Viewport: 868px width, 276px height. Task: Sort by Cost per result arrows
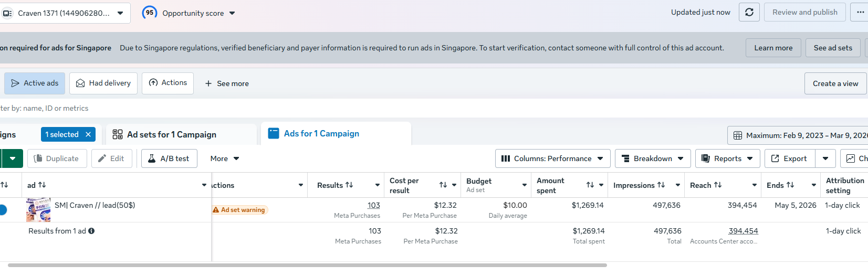443,185
